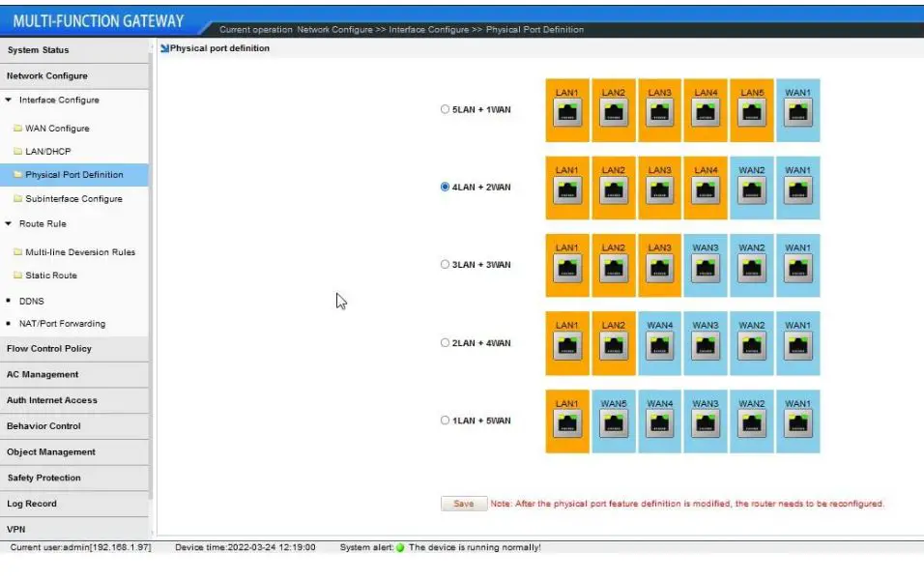Click LAN1 port in 1LAN + 5WAN row
Image resolution: width=924 pixels, height=580 pixels.
click(x=567, y=421)
